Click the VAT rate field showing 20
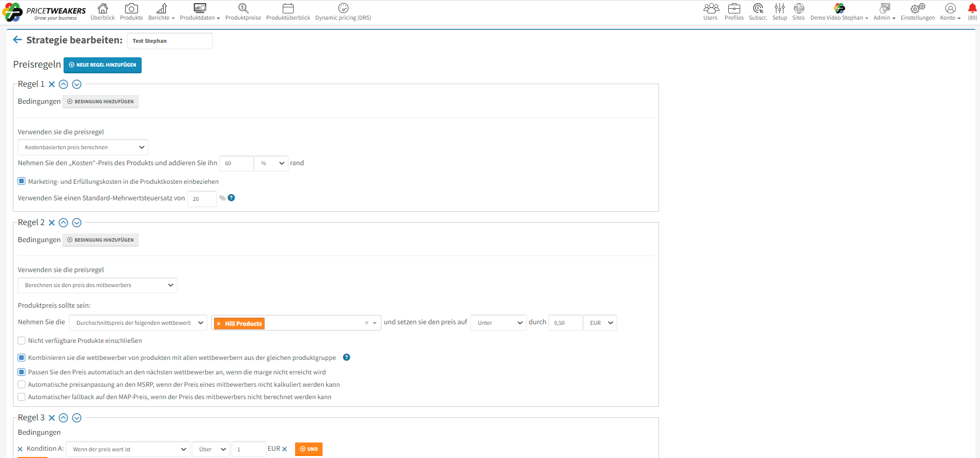The height and width of the screenshot is (458, 980). pyautogui.click(x=202, y=199)
